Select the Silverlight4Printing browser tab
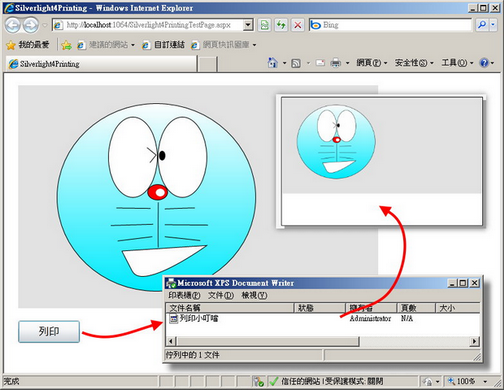This screenshot has height=390, width=504. [101, 64]
